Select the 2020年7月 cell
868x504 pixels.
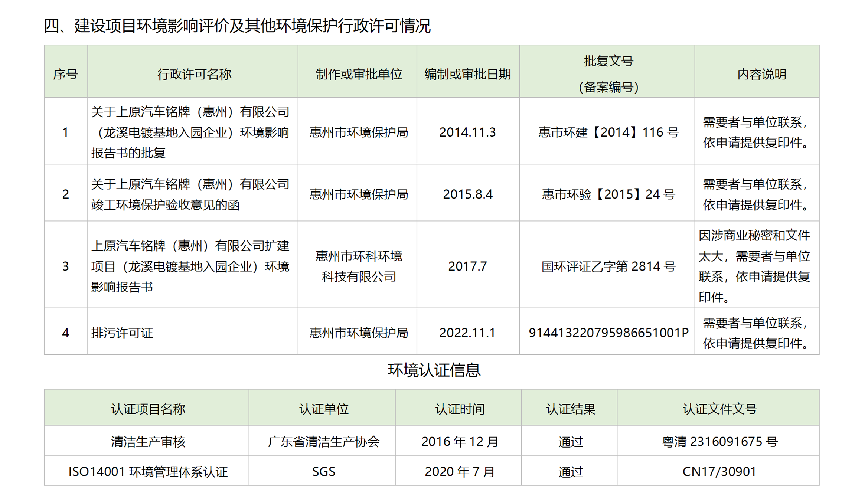(x=459, y=471)
